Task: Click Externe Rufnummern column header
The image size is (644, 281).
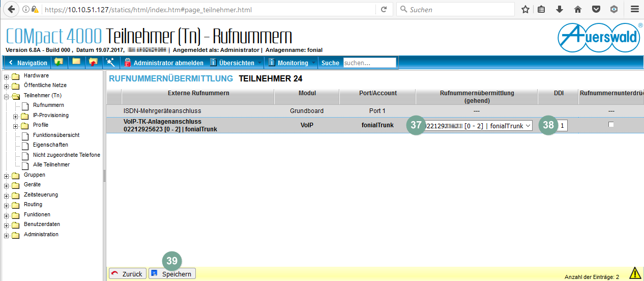Action: [198, 93]
